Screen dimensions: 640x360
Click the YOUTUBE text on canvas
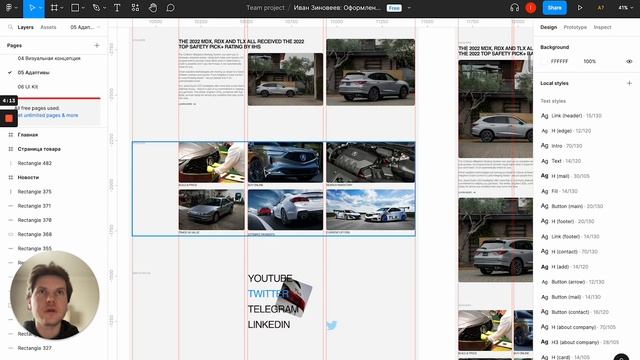[270, 278]
